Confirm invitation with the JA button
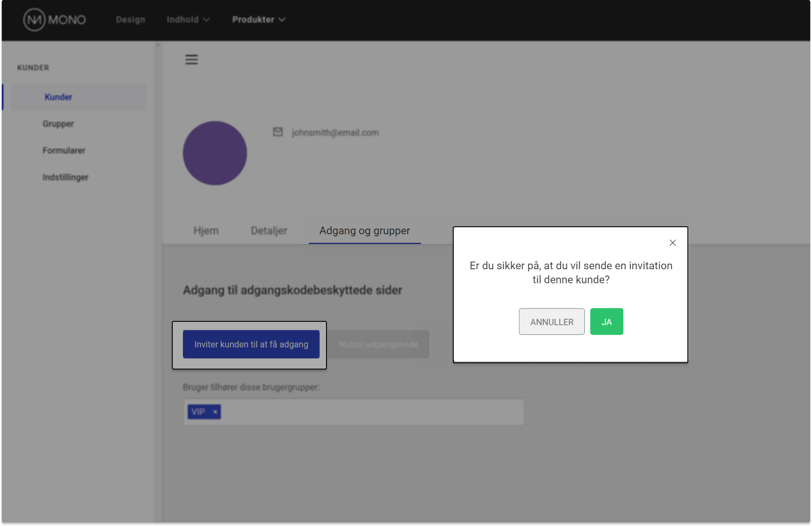The image size is (812, 526). pyautogui.click(x=606, y=322)
